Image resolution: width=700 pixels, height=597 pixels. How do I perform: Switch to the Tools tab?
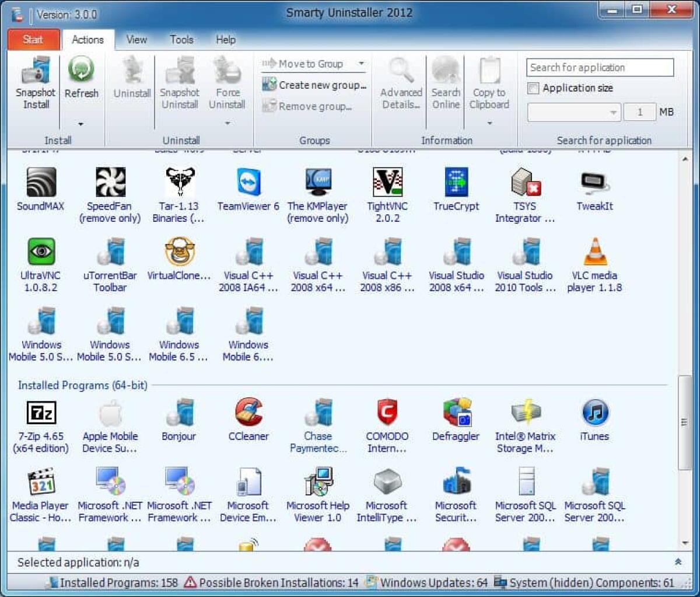[181, 40]
